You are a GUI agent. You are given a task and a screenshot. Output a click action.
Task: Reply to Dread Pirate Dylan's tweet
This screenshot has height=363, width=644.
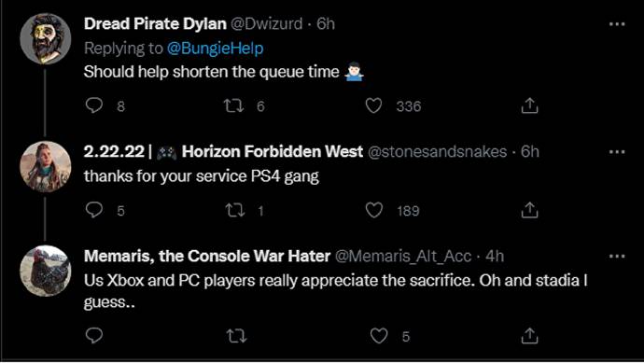click(x=94, y=105)
